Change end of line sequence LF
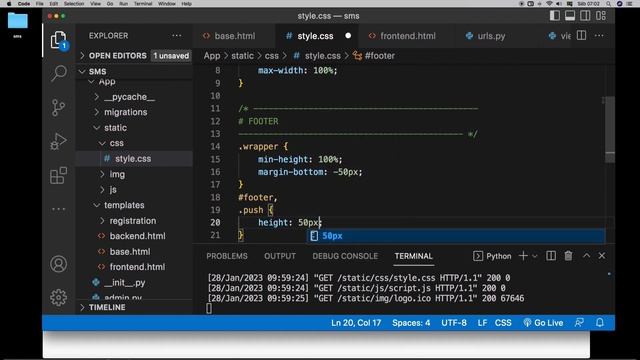Viewport: 640px width, 360px height. (482, 323)
